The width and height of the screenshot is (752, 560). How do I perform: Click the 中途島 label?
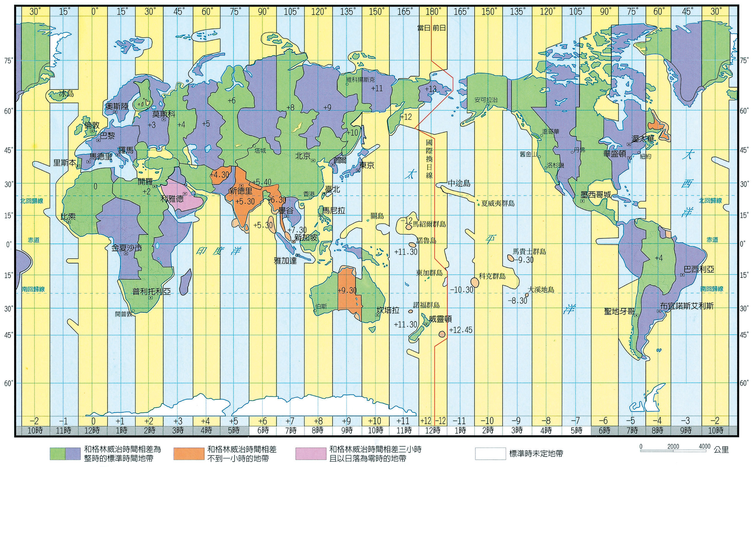tap(459, 183)
